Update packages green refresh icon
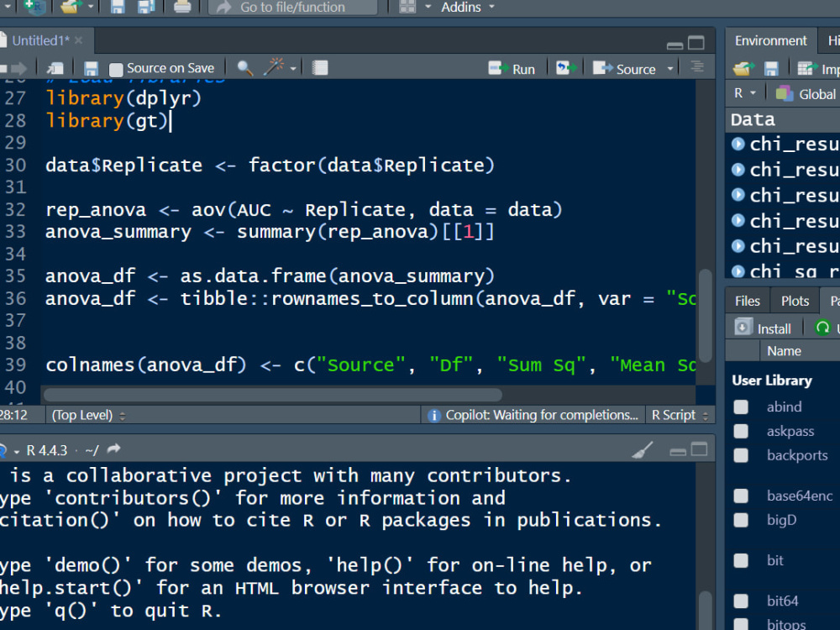The image size is (840, 630). pos(822,327)
